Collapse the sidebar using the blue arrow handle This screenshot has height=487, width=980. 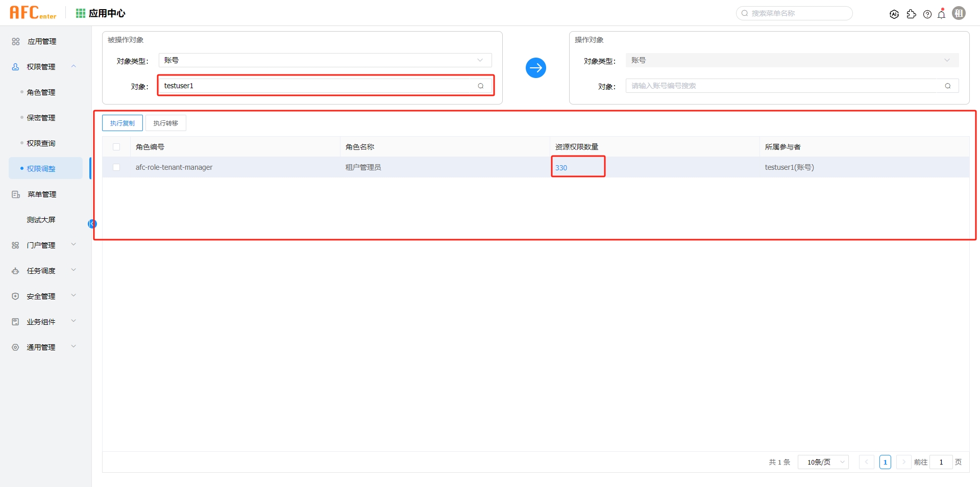coord(92,223)
